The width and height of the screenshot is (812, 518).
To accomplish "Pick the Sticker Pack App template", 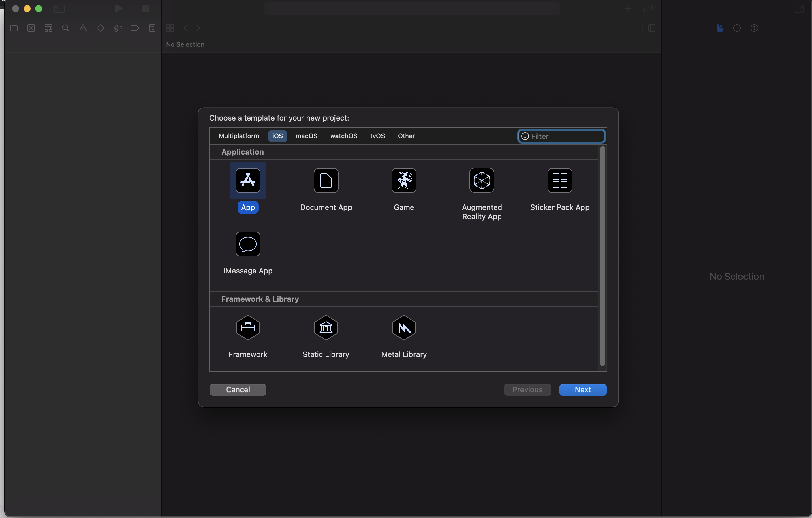I will pos(559,181).
